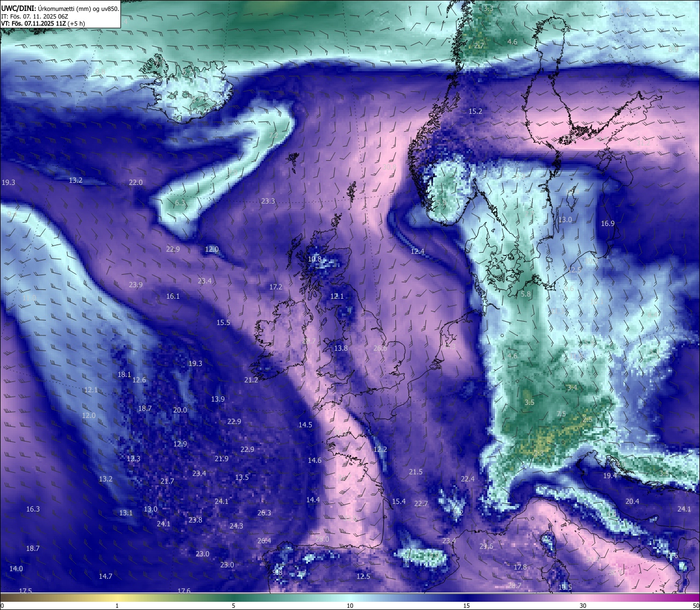This screenshot has height=610, width=700.
Task: Click the 16.1 value in the Atlantic
Action: (173, 296)
